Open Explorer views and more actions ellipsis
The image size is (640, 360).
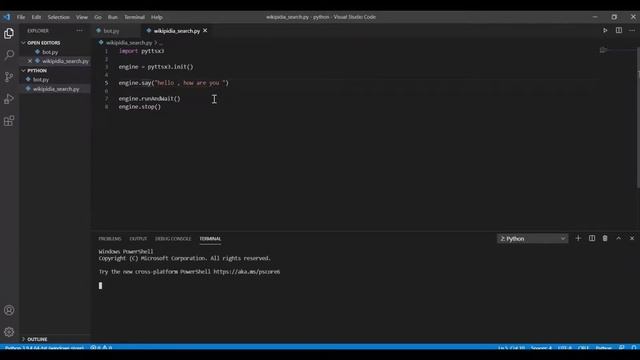[x=80, y=31]
